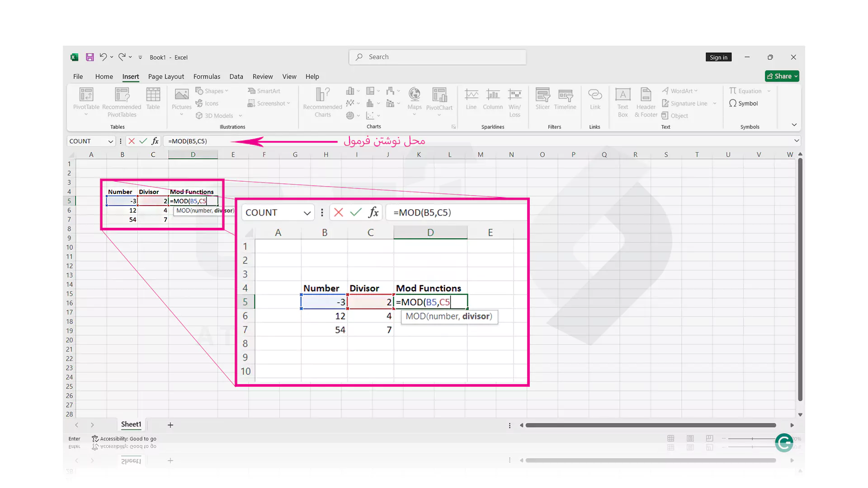
Task: Click the Share button
Action: [782, 76]
